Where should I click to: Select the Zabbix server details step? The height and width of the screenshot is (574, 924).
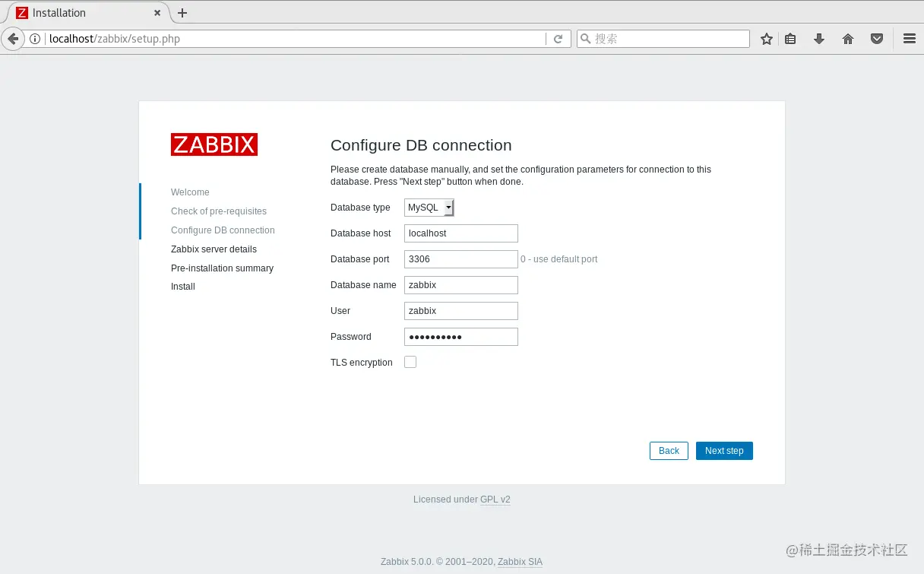point(214,249)
